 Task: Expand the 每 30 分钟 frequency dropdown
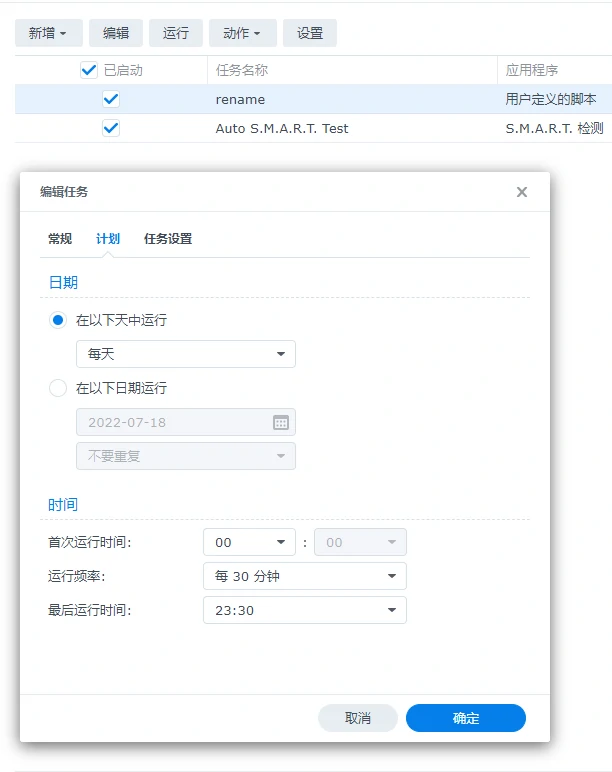click(x=305, y=576)
